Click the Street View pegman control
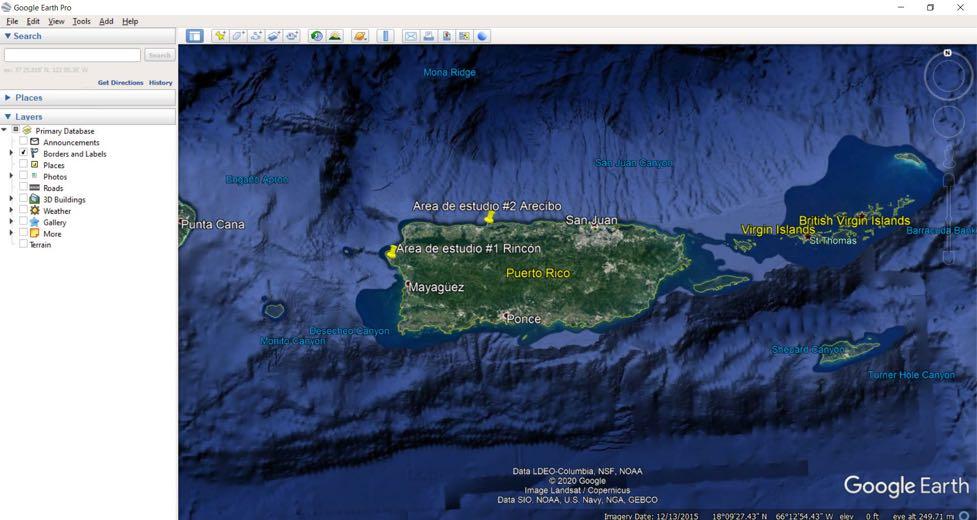 coord(948,156)
